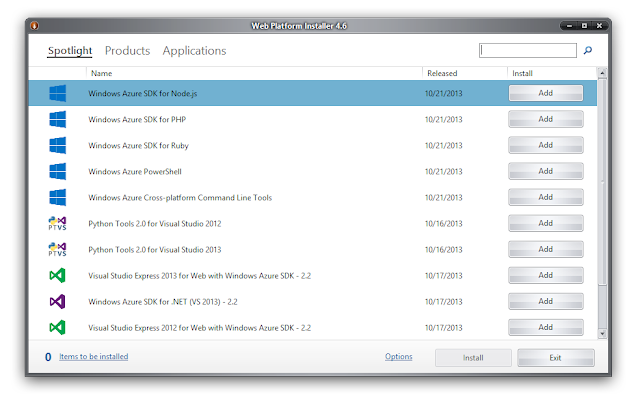This screenshot has height=408, width=640.
Task: Select Visual Studio Express 2012 for Web text
Action: (200, 328)
